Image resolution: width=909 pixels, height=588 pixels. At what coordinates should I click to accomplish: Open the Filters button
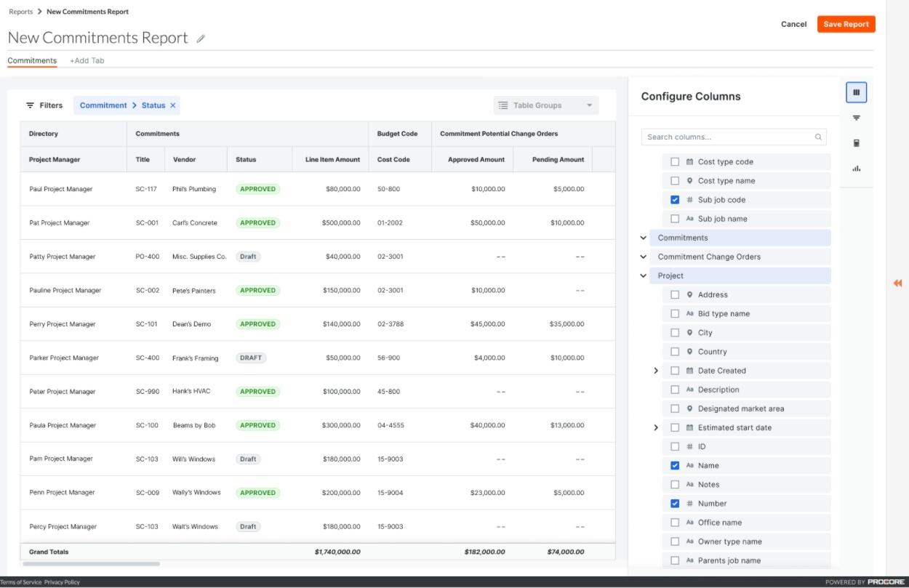(x=44, y=105)
